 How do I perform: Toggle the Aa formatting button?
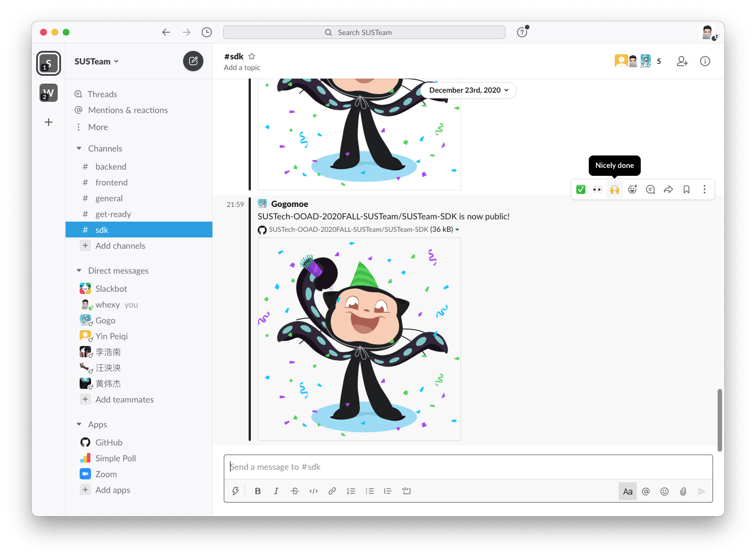[x=627, y=491]
